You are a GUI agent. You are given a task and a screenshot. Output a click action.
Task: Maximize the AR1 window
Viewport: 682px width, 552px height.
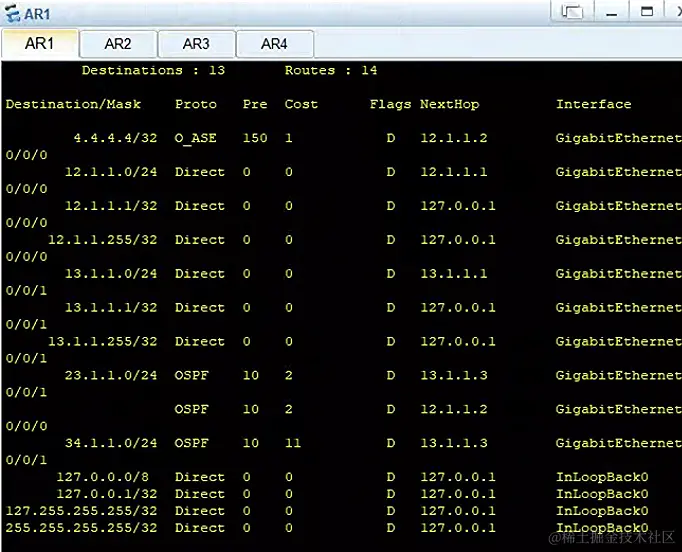(647, 11)
